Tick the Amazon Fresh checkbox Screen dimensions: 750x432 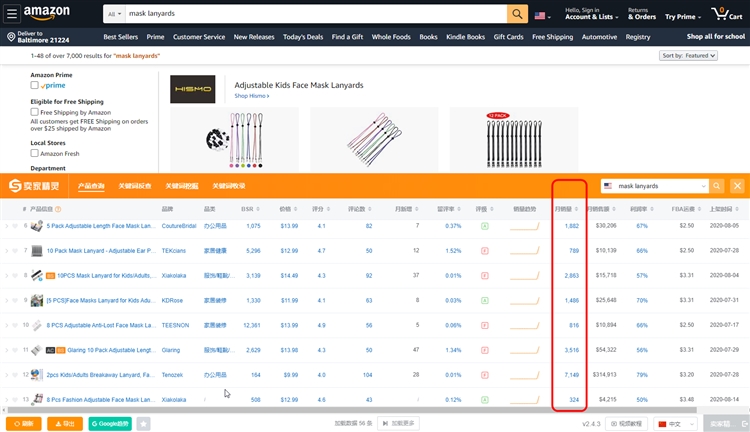[x=35, y=154]
